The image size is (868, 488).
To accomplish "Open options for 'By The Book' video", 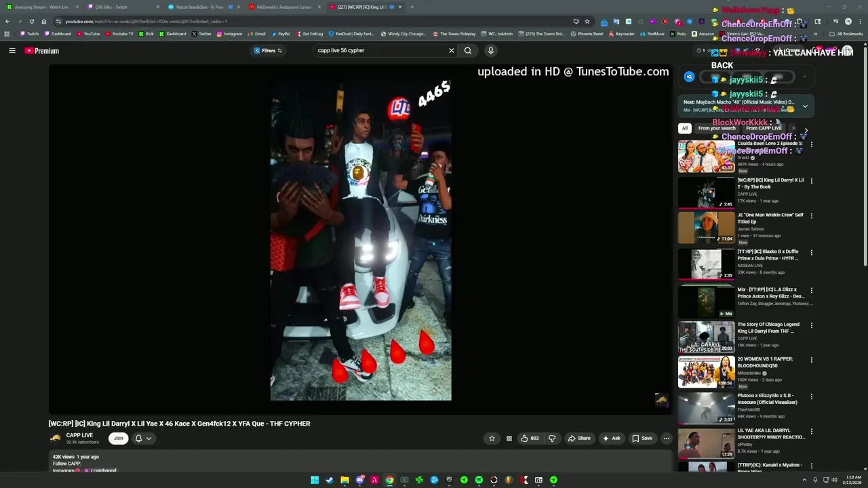I will coord(811,181).
